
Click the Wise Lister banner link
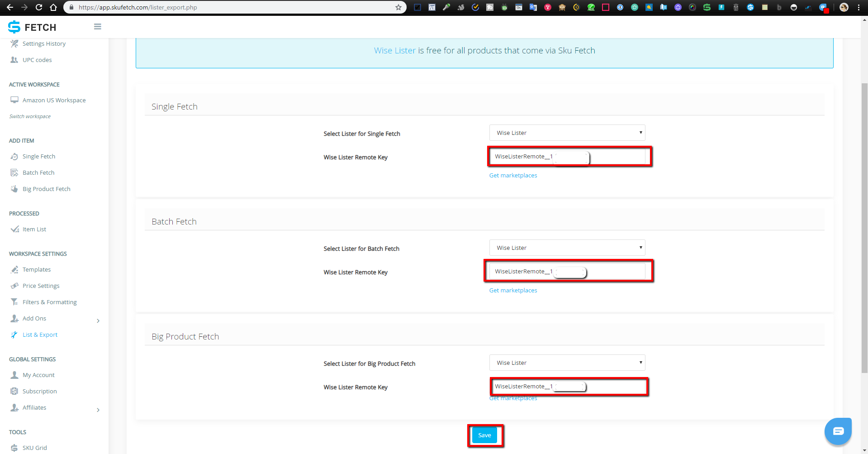pos(394,50)
